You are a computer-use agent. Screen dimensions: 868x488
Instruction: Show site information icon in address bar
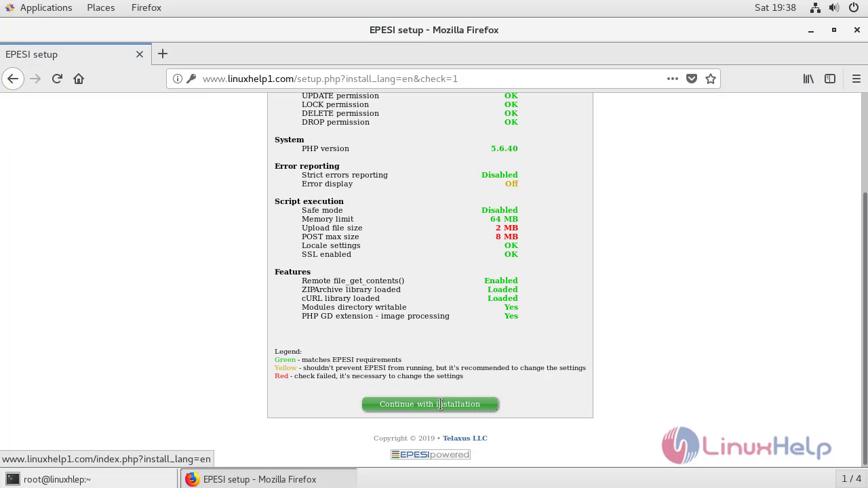tap(177, 79)
